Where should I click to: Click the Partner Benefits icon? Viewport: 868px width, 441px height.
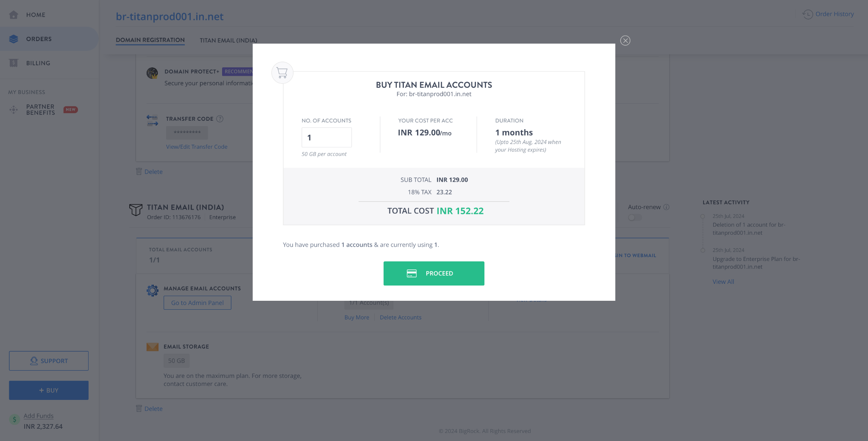[x=13, y=109]
